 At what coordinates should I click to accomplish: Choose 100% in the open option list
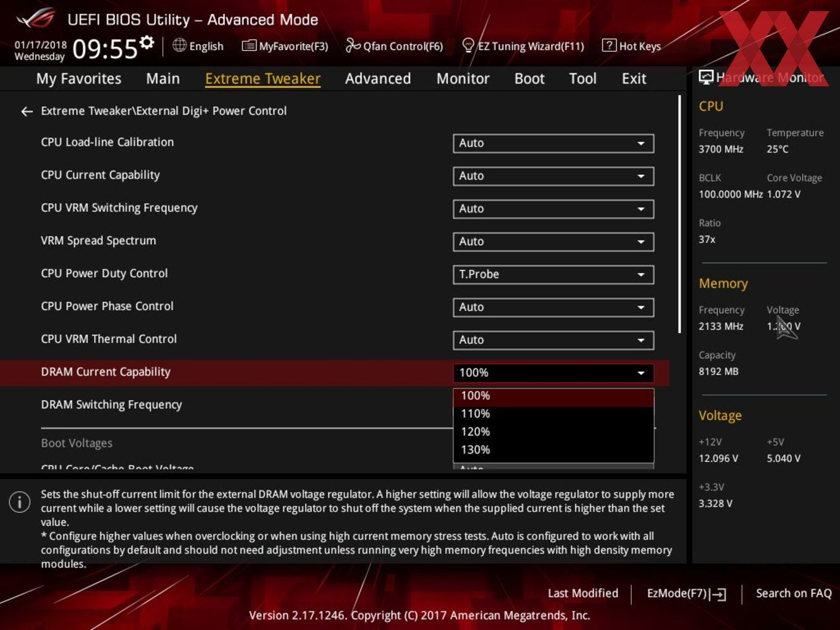pyautogui.click(x=553, y=396)
